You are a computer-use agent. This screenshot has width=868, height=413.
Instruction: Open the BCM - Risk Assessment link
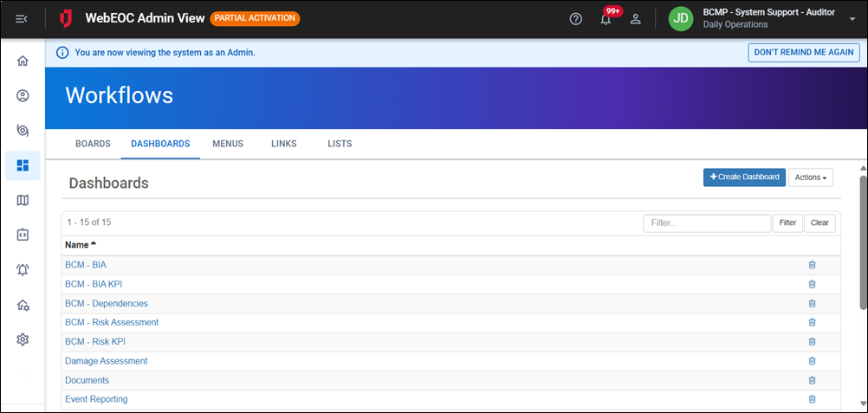click(112, 322)
